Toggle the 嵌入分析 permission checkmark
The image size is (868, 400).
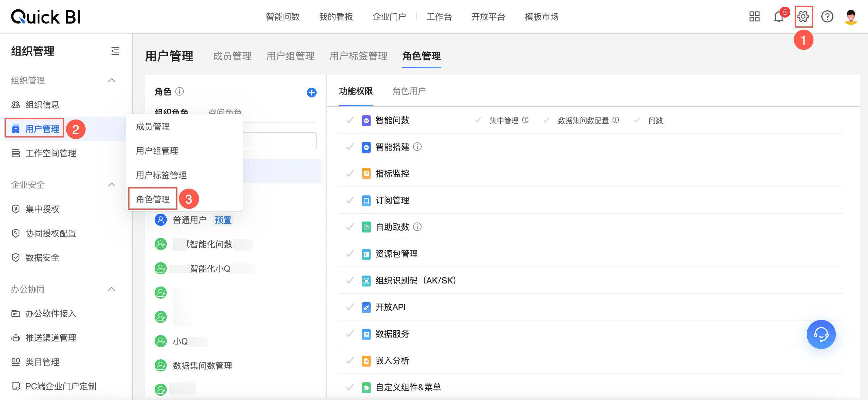point(350,361)
